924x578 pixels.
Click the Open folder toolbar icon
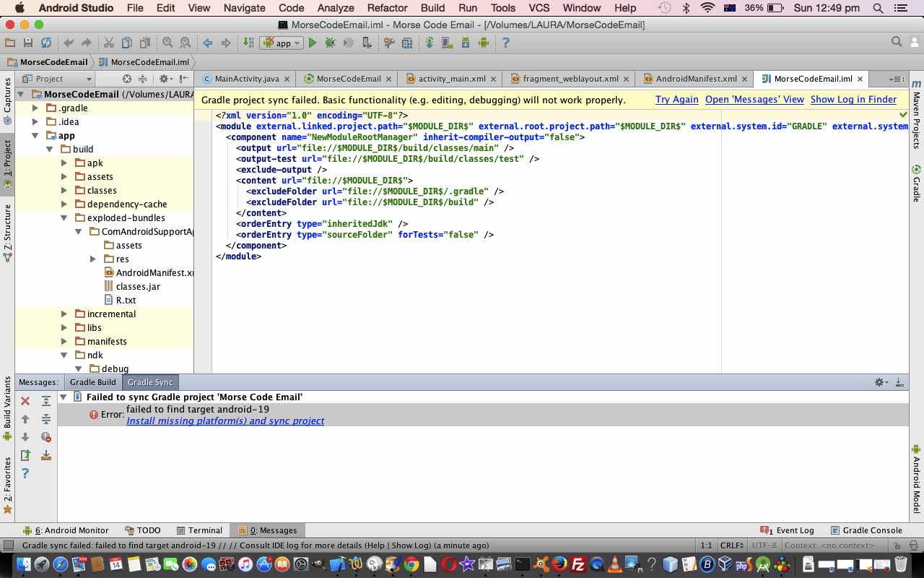point(10,43)
